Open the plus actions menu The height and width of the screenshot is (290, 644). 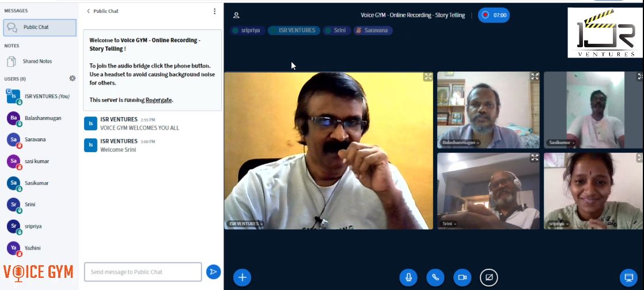click(242, 277)
